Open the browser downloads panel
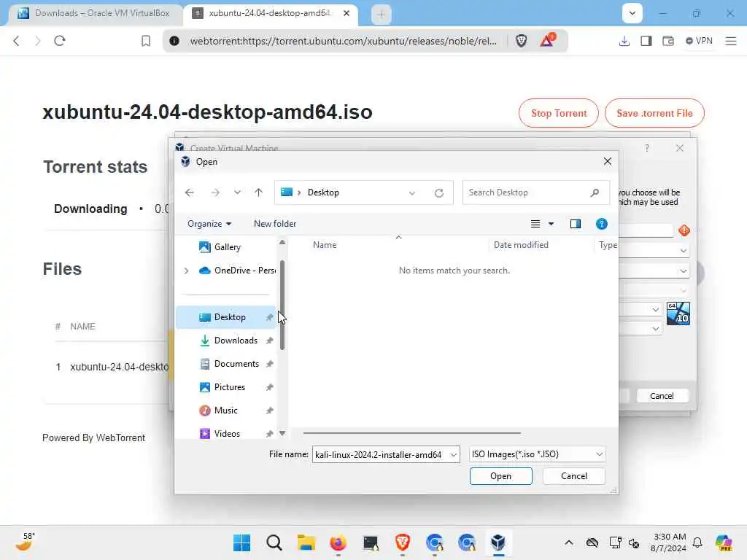Screen dimensions: 747x560 coord(624,41)
